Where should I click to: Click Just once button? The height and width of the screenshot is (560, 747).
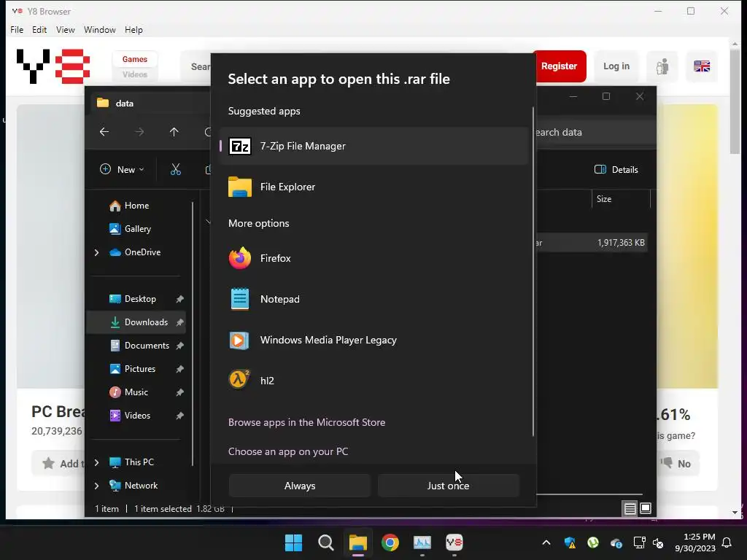pos(449,486)
